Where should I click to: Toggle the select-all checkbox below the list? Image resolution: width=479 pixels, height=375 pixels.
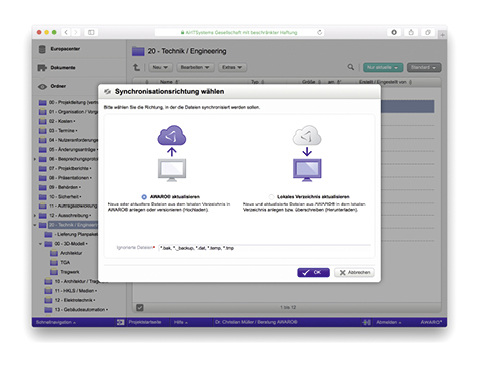[140, 307]
